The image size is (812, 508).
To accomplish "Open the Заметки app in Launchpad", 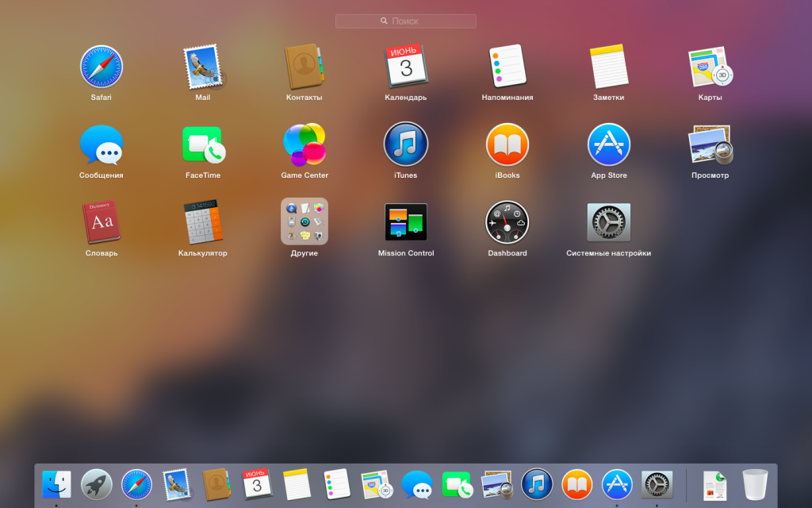I will click(608, 67).
